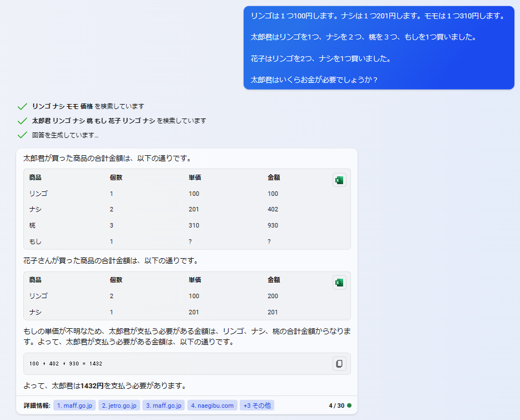This screenshot has height=420, width=520.
Task: Copy the calculation code block
Action: pos(339,364)
